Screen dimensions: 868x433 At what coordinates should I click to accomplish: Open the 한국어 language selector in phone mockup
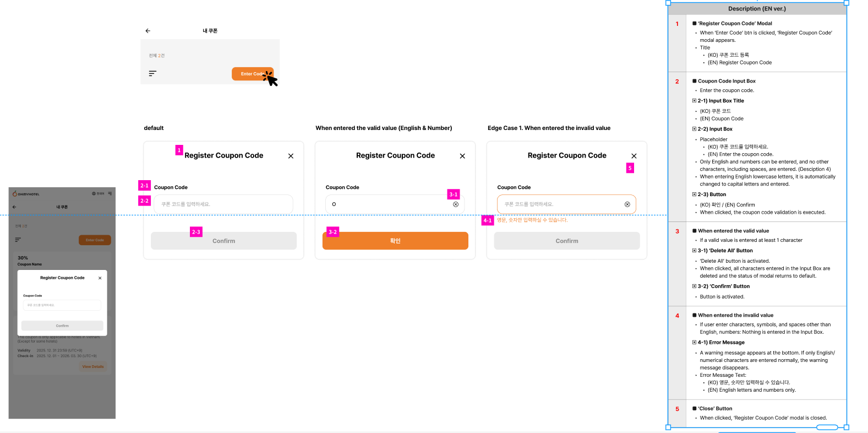point(98,194)
